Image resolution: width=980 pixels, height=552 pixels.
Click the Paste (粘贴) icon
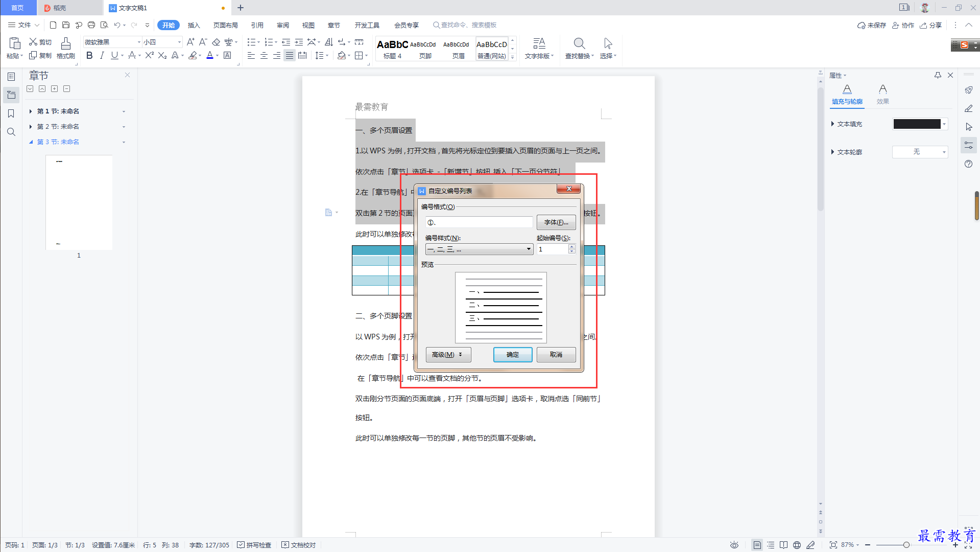tap(15, 49)
